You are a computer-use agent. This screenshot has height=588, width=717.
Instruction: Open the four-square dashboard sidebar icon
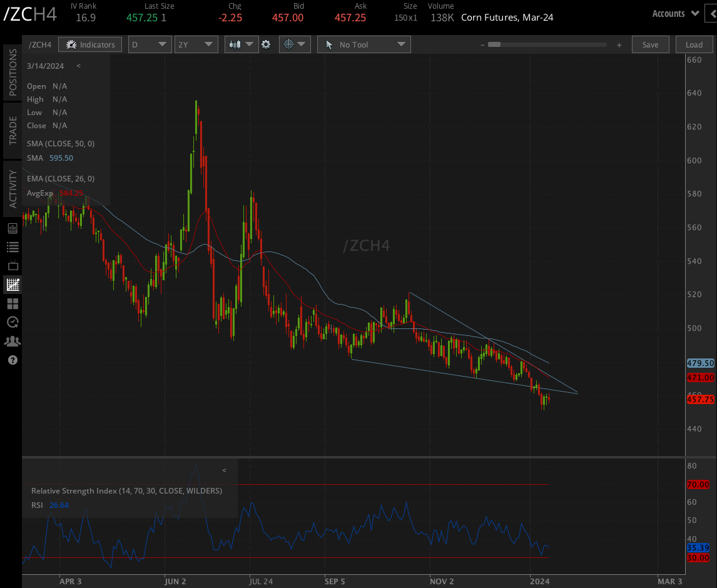13,304
